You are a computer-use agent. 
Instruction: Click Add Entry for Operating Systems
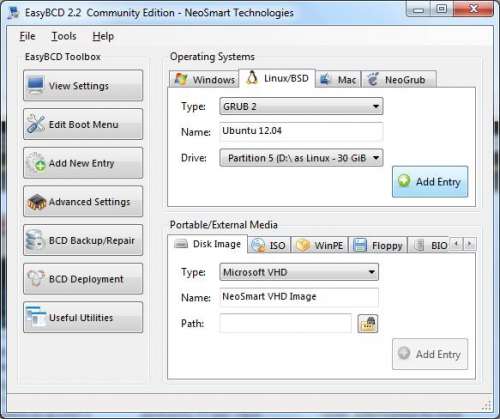click(430, 182)
